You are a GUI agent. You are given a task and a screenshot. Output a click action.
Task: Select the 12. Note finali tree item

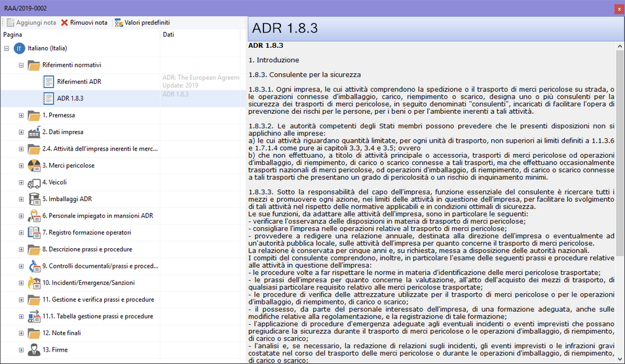[x=62, y=333]
